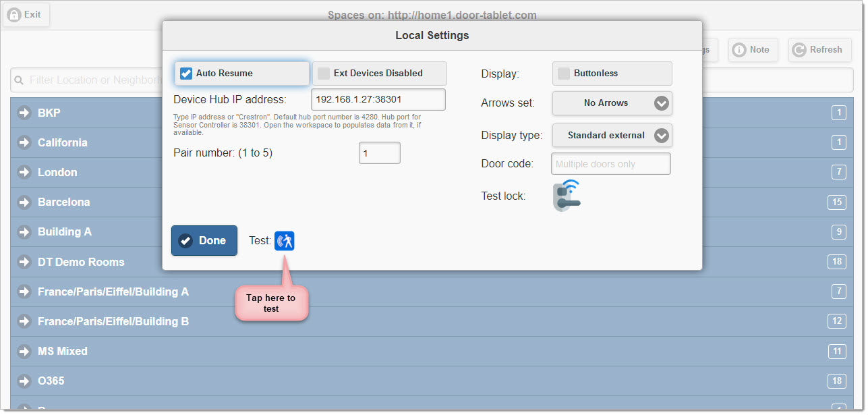Click the motion sensor Test icon
This screenshot has height=415, width=868.
click(284, 241)
